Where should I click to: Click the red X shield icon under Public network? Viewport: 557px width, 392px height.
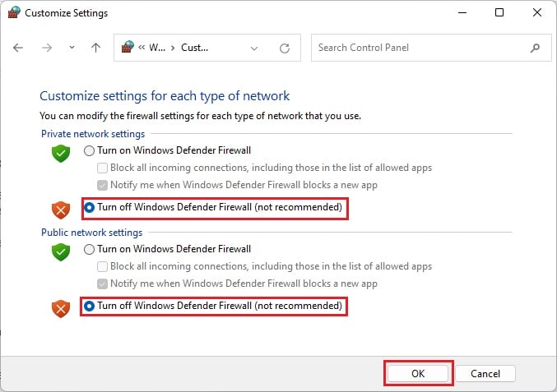point(61,309)
